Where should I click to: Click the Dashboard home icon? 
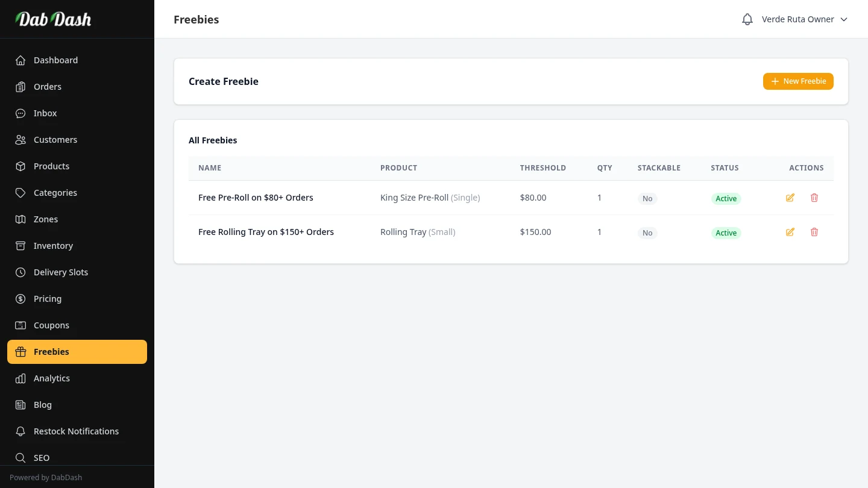(x=20, y=60)
